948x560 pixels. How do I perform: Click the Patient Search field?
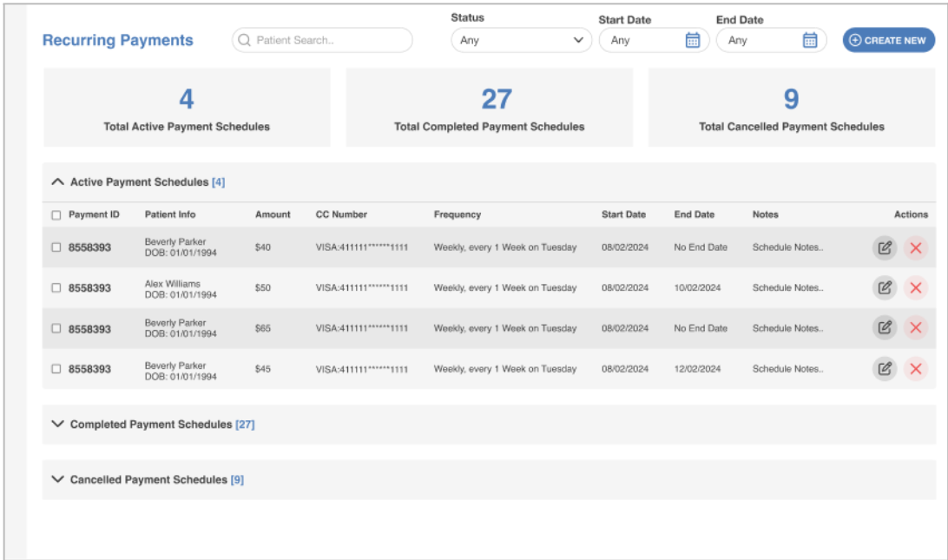pos(330,40)
